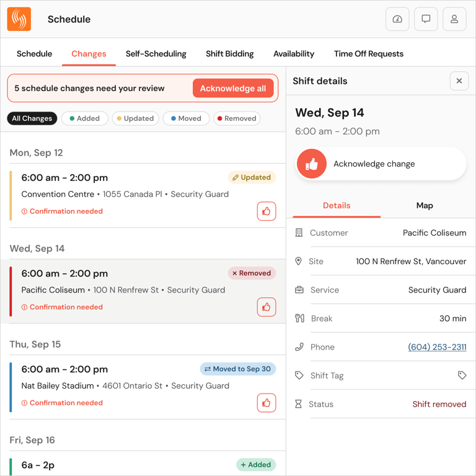Click the 100 N Renfrew St, Vancouver site value
The width and height of the screenshot is (476, 476).
411,261
